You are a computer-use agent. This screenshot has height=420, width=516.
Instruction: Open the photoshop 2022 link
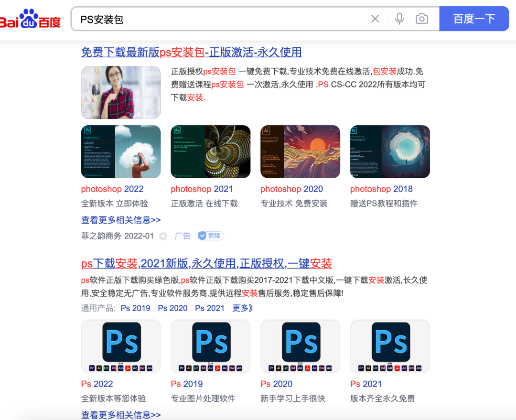tap(112, 189)
